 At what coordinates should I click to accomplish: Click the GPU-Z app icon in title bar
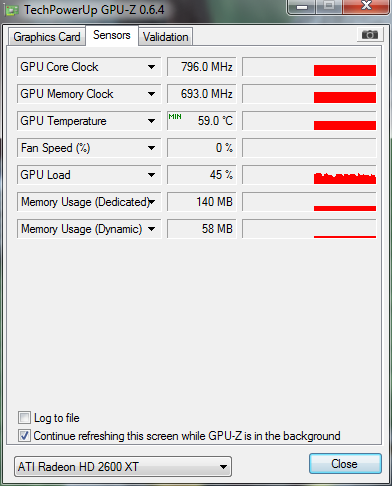pyautogui.click(x=12, y=11)
